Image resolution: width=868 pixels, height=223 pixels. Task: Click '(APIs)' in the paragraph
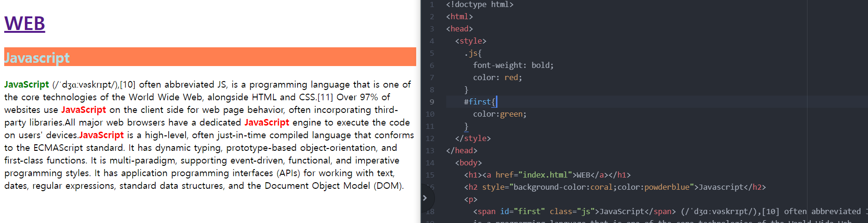(x=288, y=173)
